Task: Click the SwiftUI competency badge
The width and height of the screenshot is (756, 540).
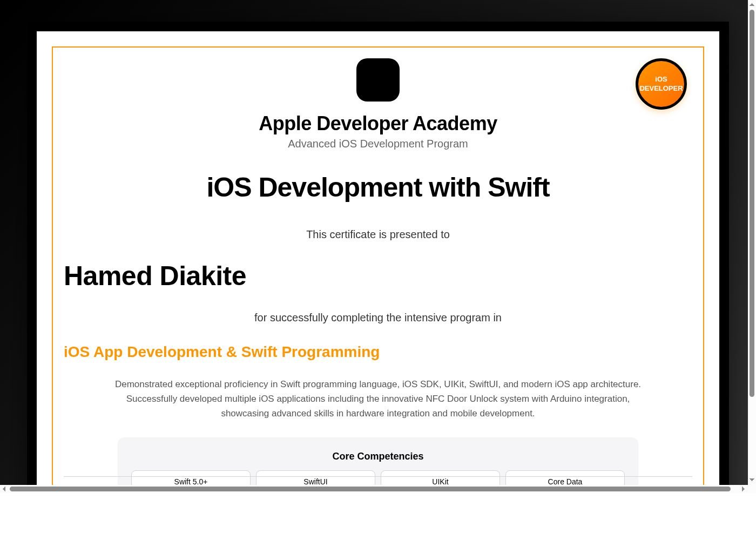Action: 315,481
